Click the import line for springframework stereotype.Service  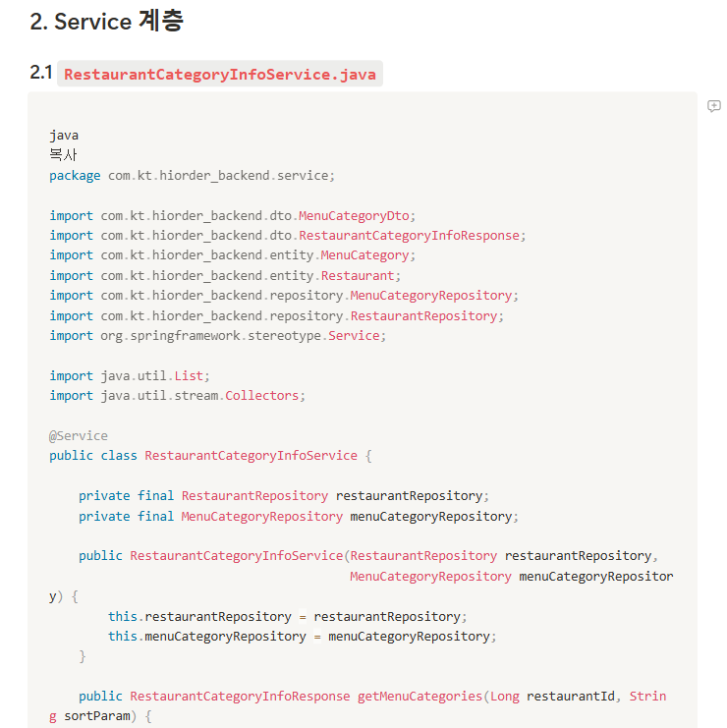click(x=217, y=336)
